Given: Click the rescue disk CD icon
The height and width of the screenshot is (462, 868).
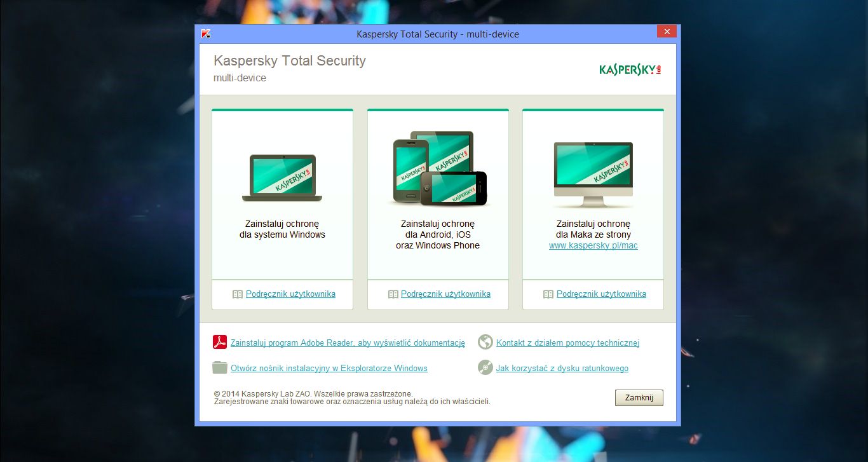Looking at the screenshot, I should click(x=485, y=367).
